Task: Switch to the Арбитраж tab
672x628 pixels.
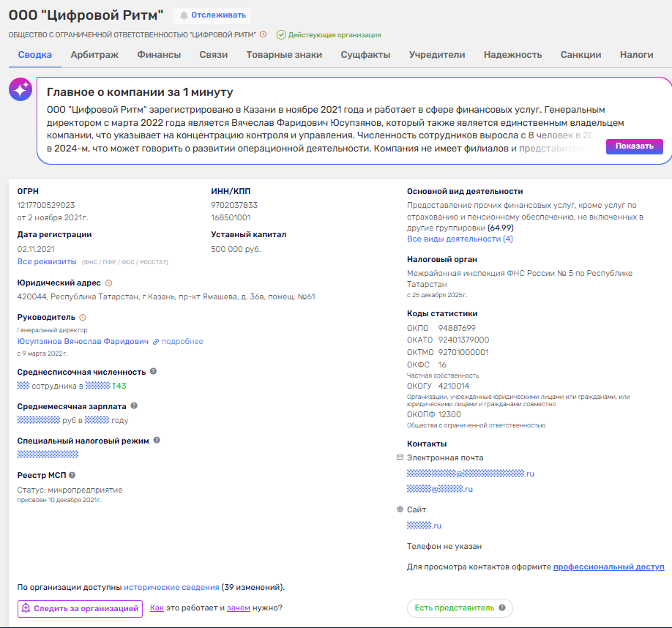Action: 94,55
